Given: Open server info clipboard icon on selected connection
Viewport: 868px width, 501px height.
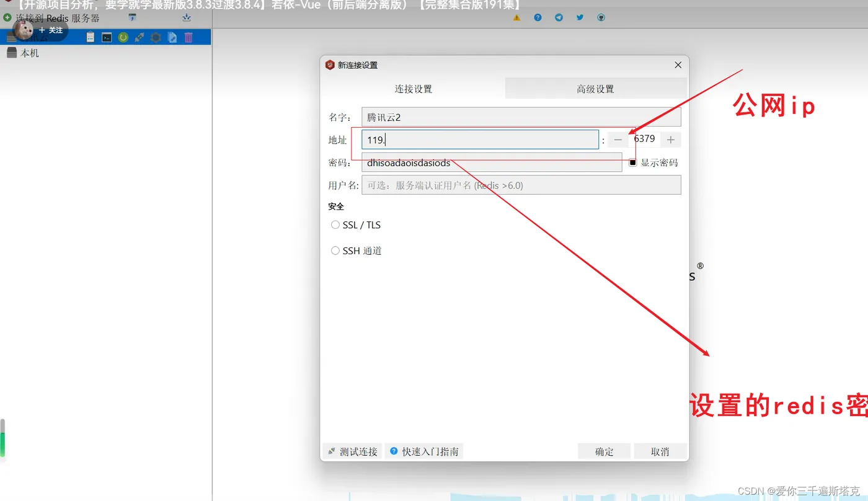Looking at the screenshot, I should tap(91, 37).
